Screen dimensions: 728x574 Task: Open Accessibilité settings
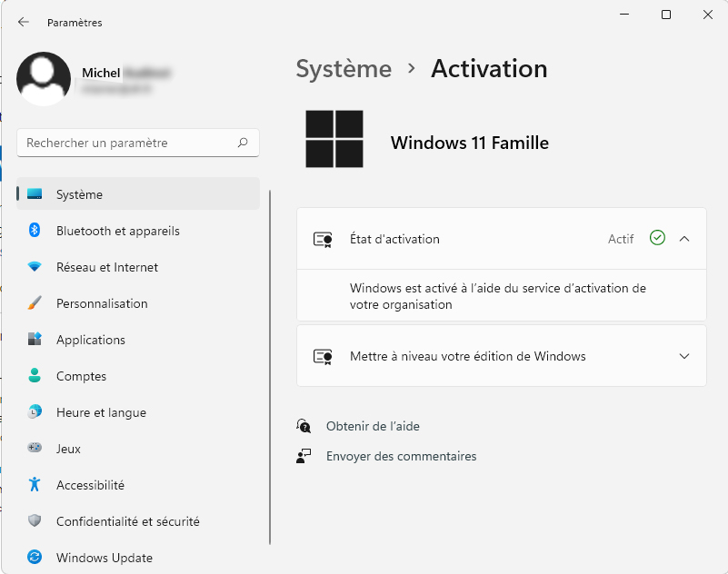[x=138, y=484]
